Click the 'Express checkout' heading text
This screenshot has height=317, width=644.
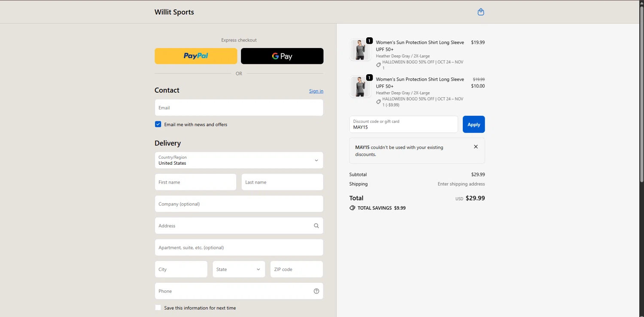click(239, 40)
